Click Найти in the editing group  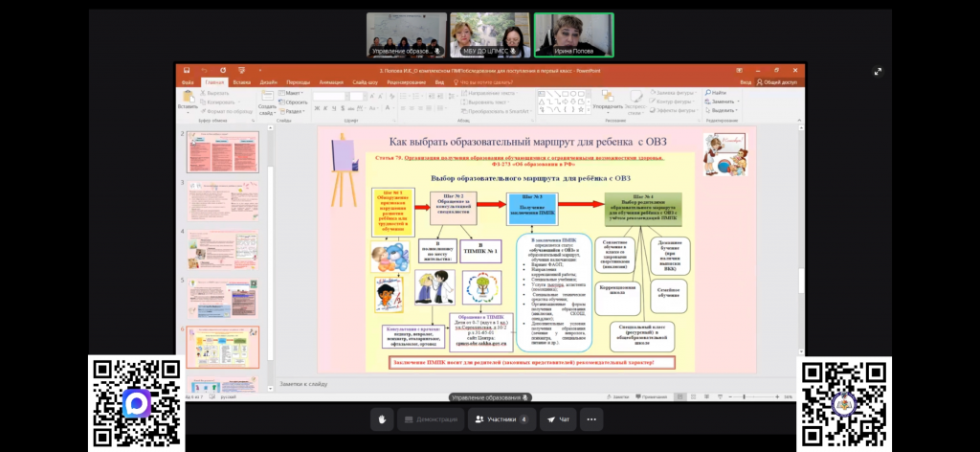718,93
